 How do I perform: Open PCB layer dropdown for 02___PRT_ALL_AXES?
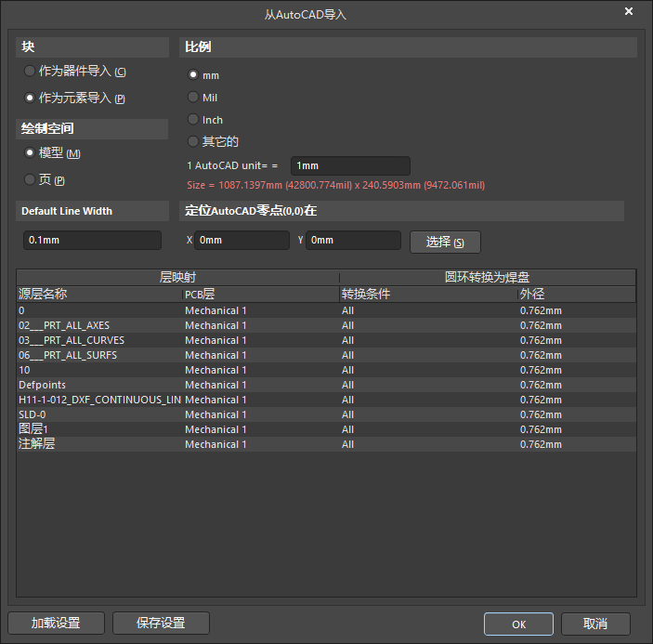261,326
